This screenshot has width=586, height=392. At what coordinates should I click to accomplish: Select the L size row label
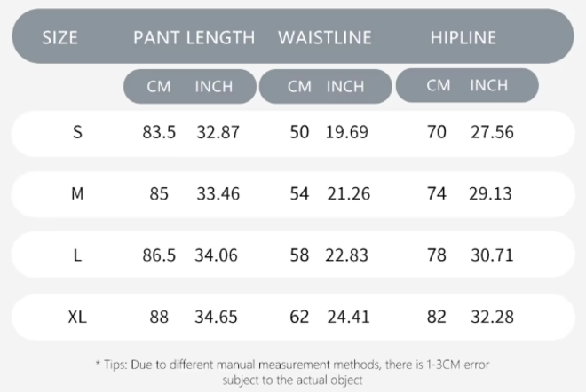pos(77,255)
